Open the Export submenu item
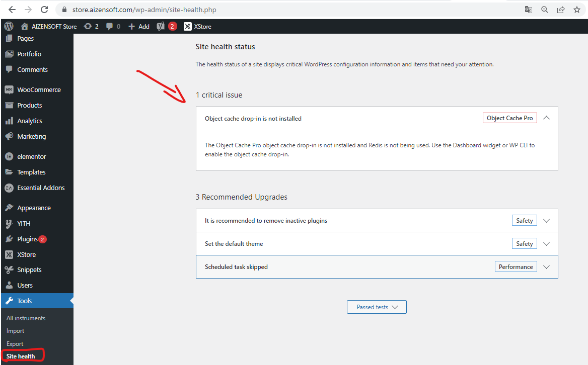Image resolution: width=588 pixels, height=365 pixels. [x=15, y=344]
